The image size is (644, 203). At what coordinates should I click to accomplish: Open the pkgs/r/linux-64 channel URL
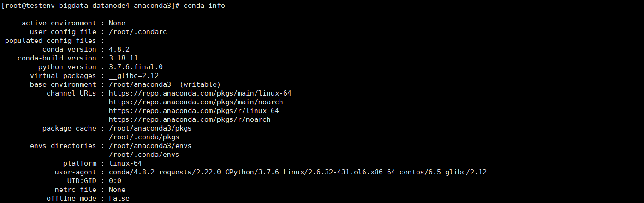point(194,111)
